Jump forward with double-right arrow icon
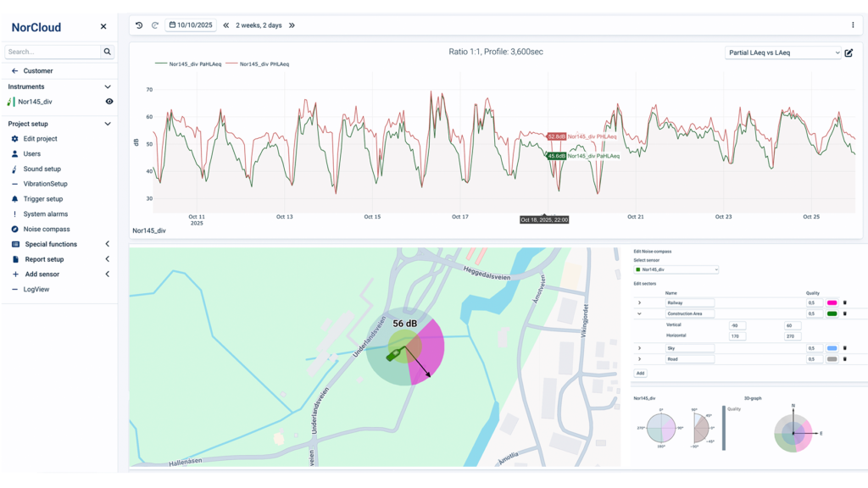Screen dimensions: 868x488 (x=292, y=25)
